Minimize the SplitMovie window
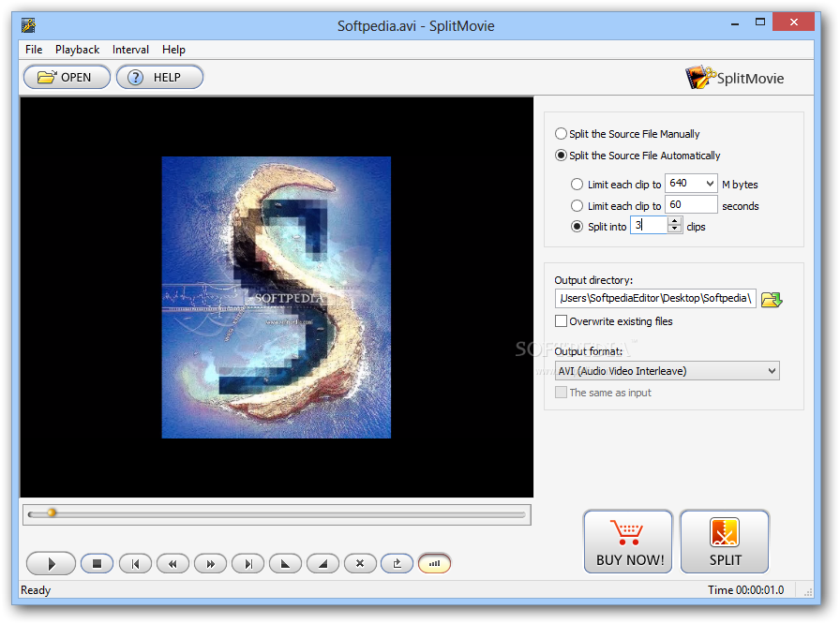 [x=735, y=23]
